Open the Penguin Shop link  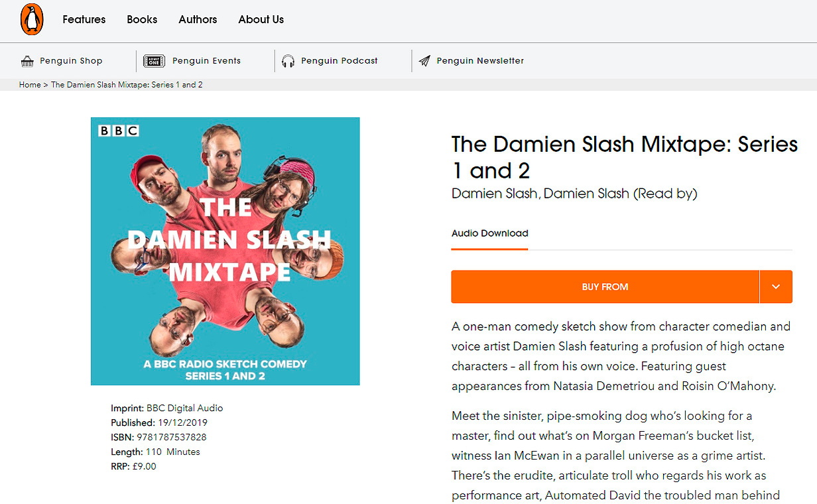(71, 61)
